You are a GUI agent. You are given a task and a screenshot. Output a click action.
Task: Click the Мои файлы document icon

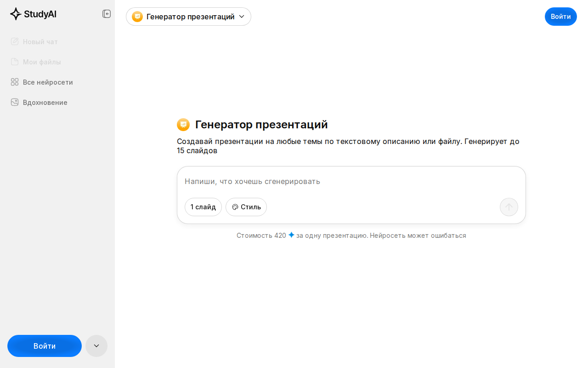point(15,62)
